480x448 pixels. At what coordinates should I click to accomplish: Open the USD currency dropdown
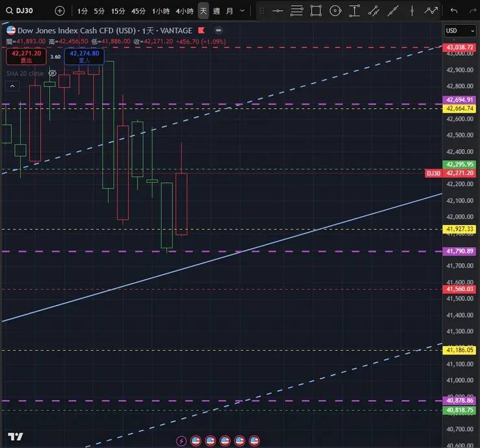(460, 30)
